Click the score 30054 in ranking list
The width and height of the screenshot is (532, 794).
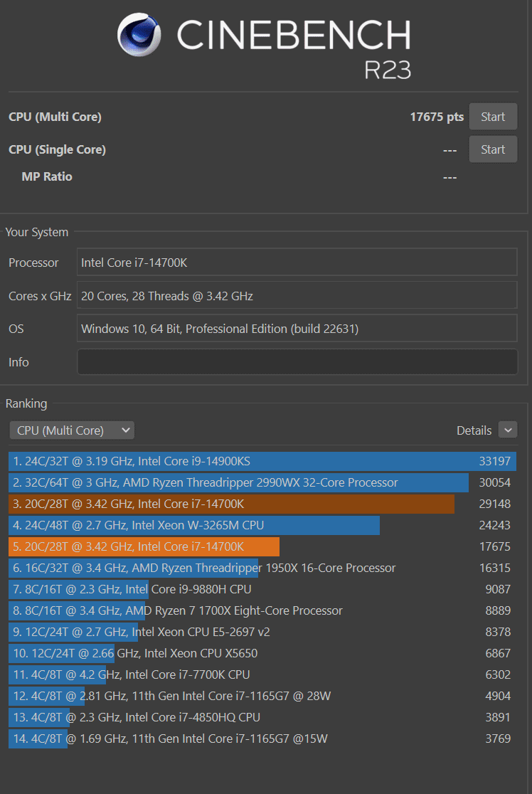point(494,482)
